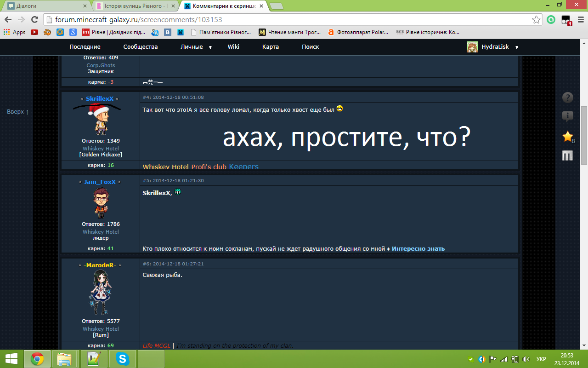
Task: Bookmark the page with the star icon
Action: pyautogui.click(x=536, y=20)
